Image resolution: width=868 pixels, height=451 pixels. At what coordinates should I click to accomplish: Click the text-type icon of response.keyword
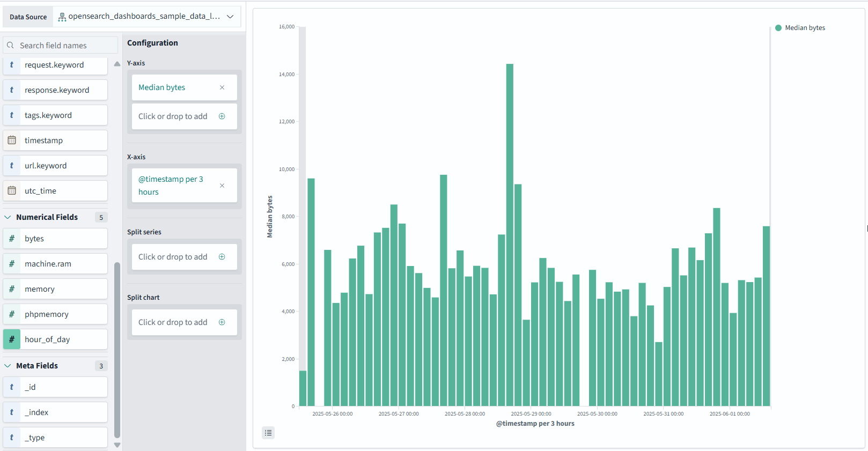[12, 90]
